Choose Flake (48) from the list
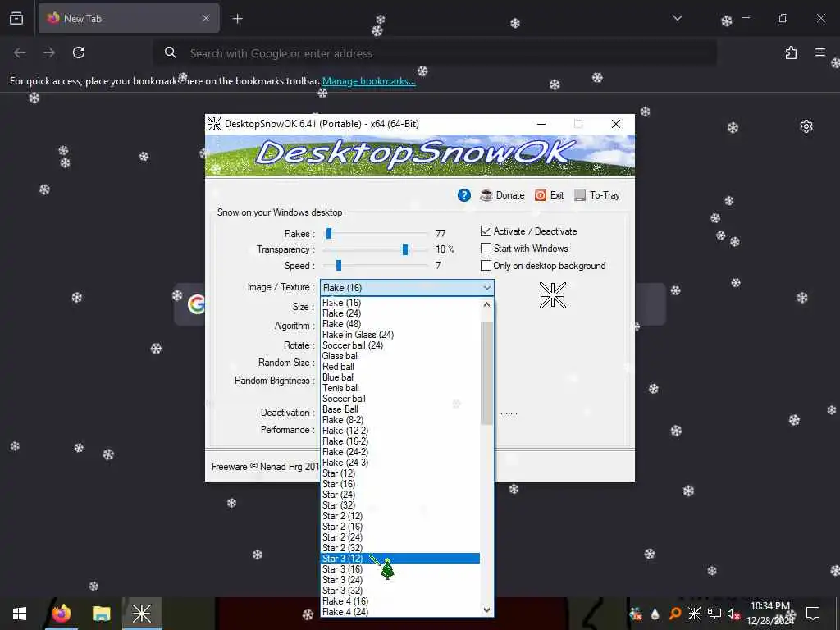Viewport: 840px width, 630px height. (x=400, y=324)
